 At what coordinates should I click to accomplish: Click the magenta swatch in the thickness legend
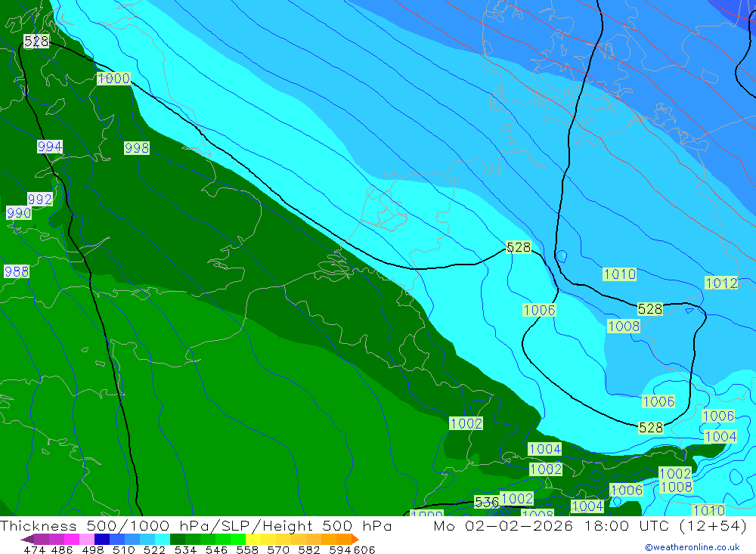pyautogui.click(x=72, y=539)
